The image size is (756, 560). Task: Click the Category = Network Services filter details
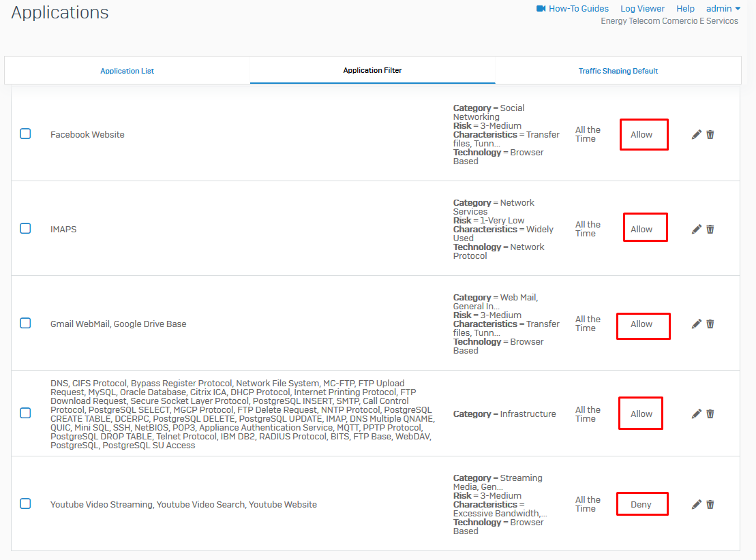pyautogui.click(x=503, y=230)
